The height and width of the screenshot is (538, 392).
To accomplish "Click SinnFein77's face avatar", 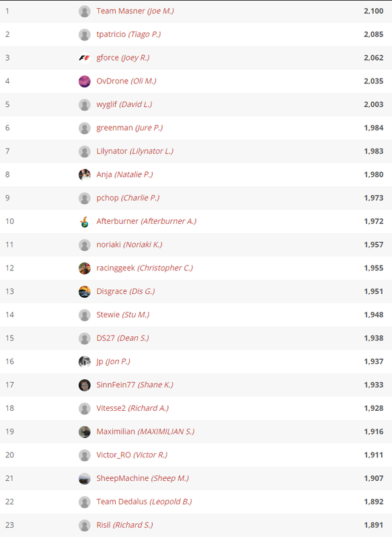I will point(84,385).
